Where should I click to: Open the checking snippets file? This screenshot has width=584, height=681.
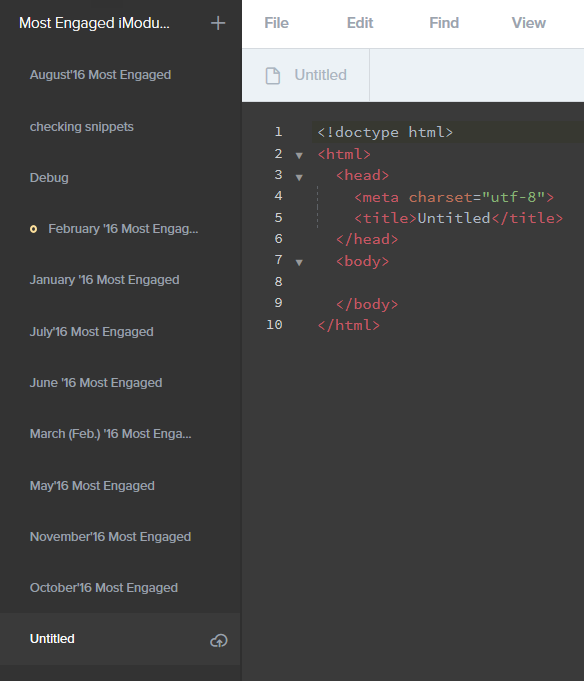click(82, 127)
